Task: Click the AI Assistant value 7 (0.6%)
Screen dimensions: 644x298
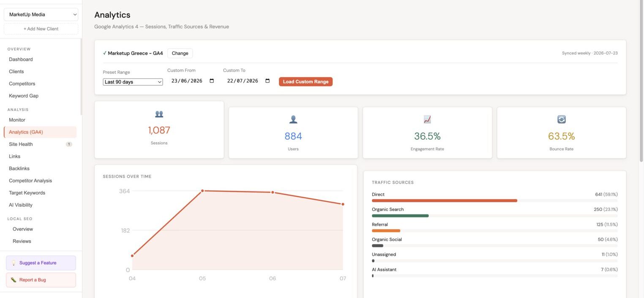Action: 609,270
